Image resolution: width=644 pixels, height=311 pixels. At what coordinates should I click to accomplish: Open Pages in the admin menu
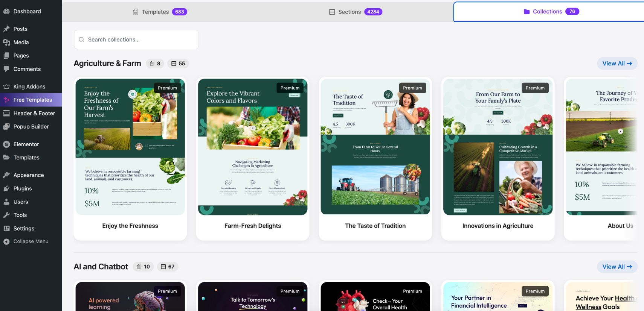click(31, 56)
